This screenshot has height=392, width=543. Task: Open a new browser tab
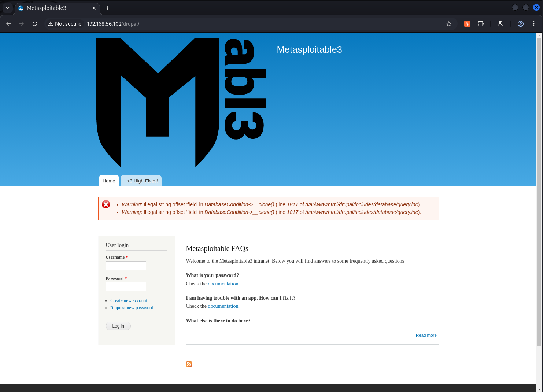pyautogui.click(x=107, y=8)
